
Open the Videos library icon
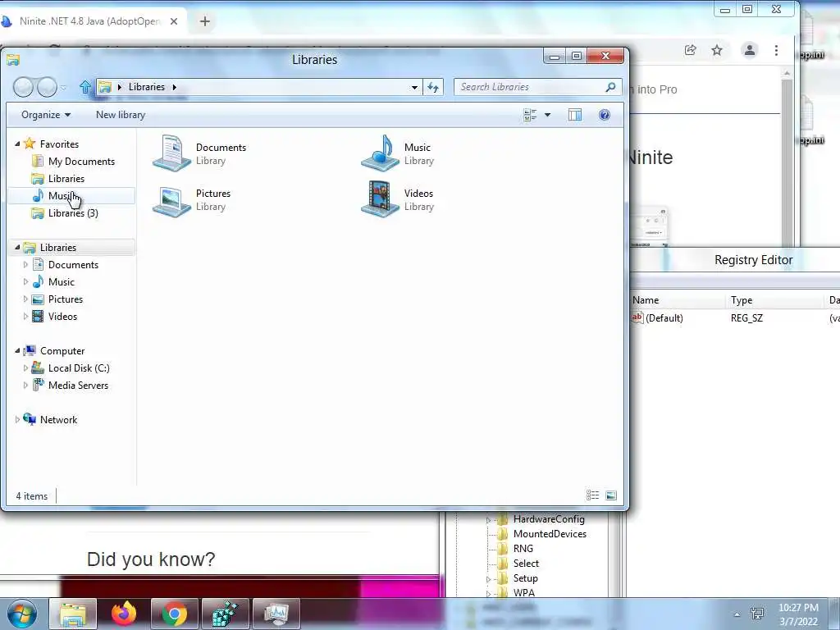[x=381, y=199]
